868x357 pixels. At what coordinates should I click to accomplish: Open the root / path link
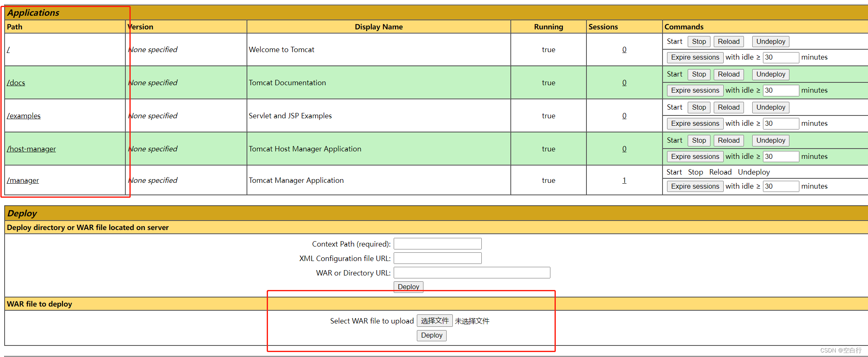coord(8,50)
